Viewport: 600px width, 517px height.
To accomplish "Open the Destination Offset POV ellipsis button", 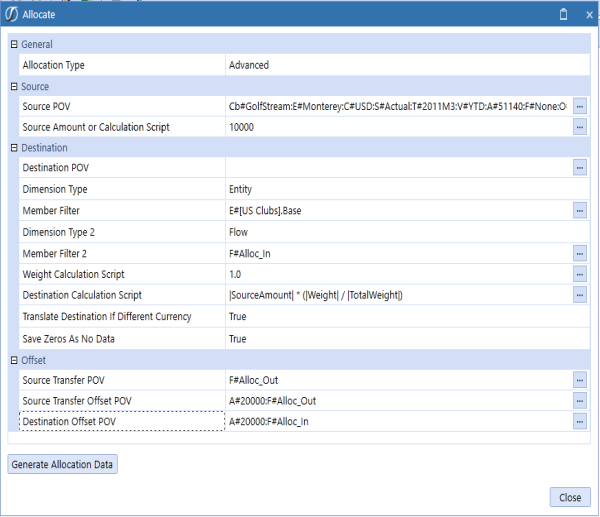I will point(579,422).
